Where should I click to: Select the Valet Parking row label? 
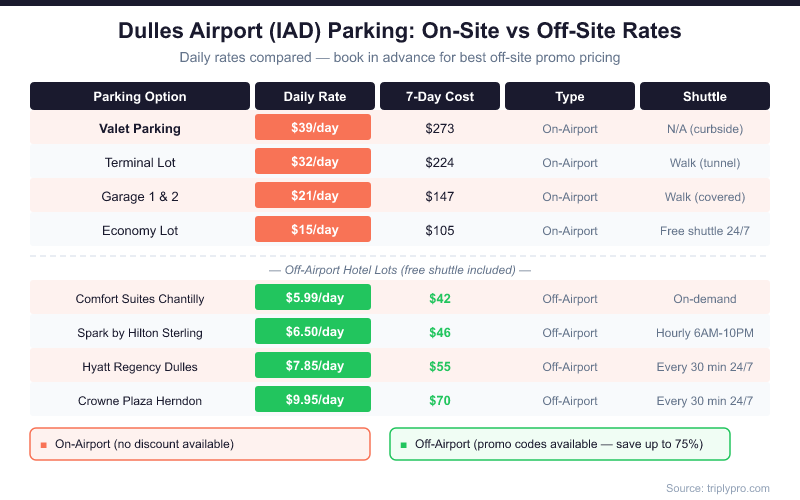click(x=140, y=128)
